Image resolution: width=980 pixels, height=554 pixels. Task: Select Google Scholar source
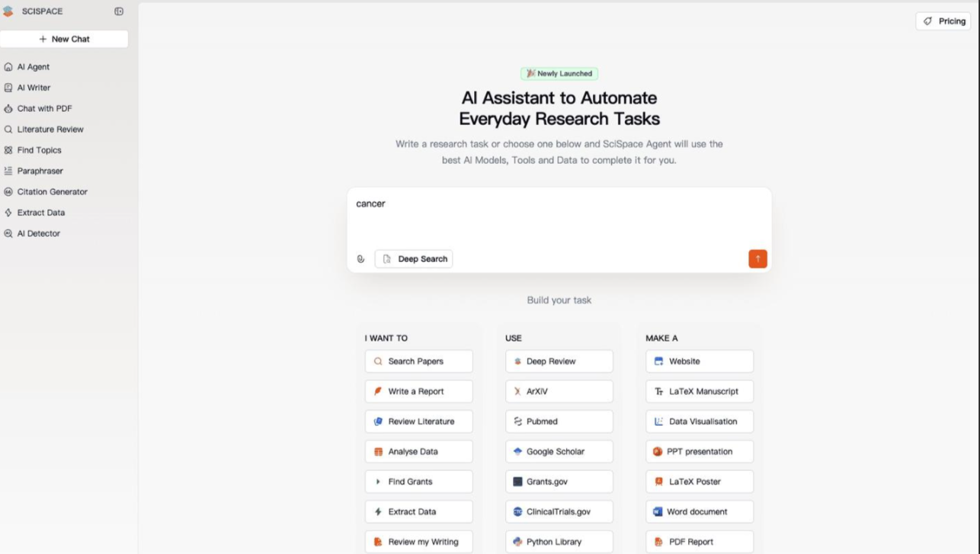click(559, 452)
